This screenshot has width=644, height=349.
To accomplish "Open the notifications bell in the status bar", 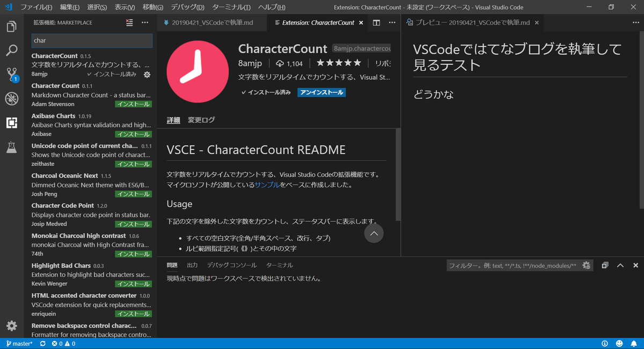I will pos(634,343).
